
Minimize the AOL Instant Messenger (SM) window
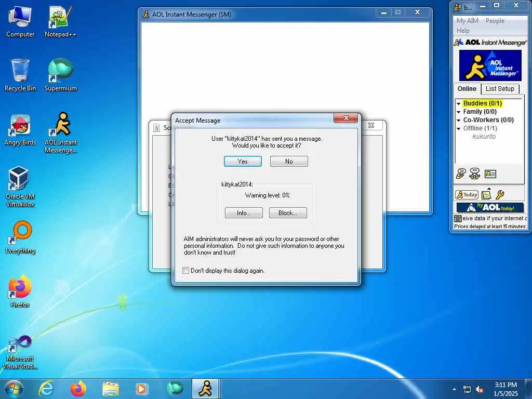point(384,12)
